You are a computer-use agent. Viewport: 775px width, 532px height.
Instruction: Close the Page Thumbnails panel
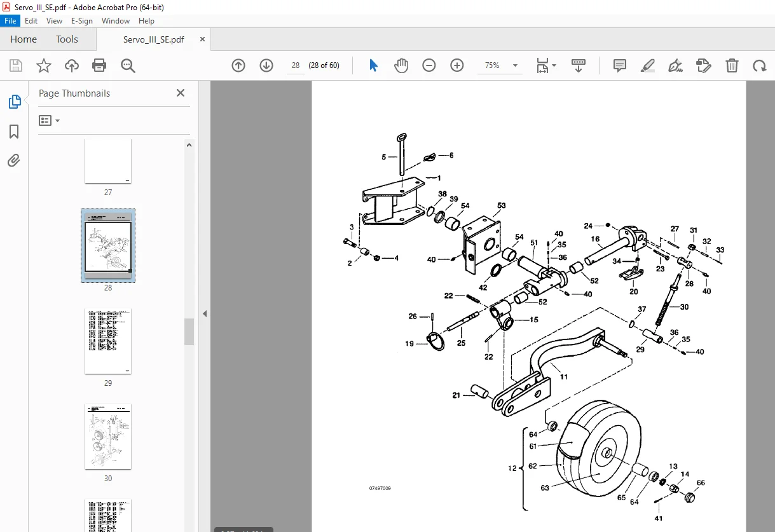coord(181,93)
